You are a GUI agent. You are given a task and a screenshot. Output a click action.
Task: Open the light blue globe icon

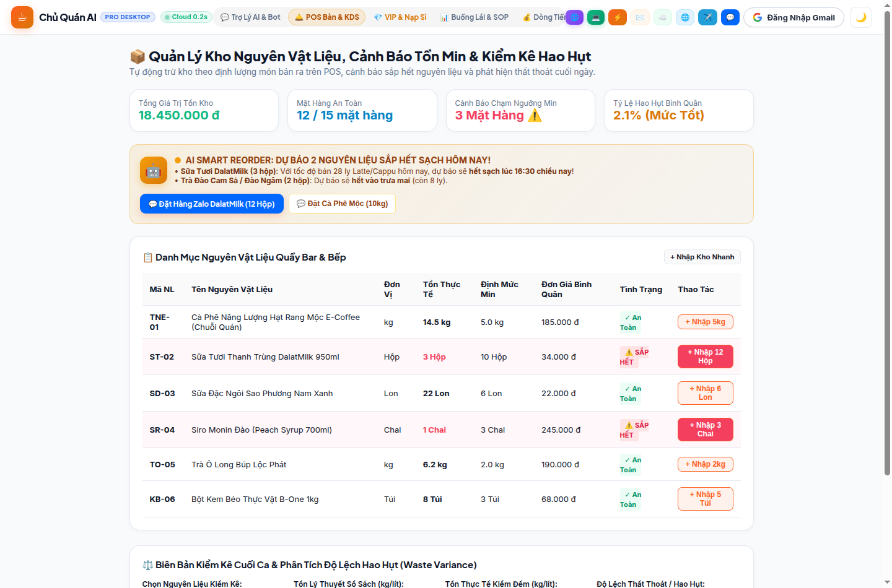coord(685,17)
